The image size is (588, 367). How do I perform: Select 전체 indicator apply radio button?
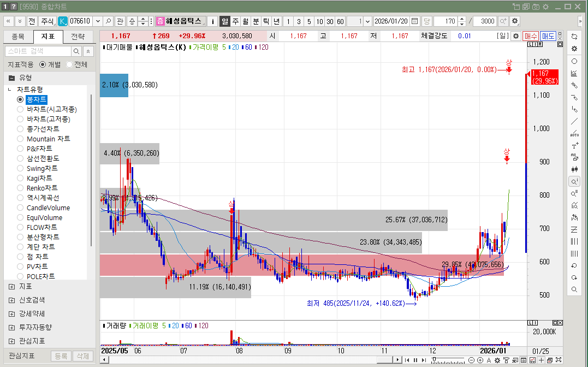coord(69,64)
